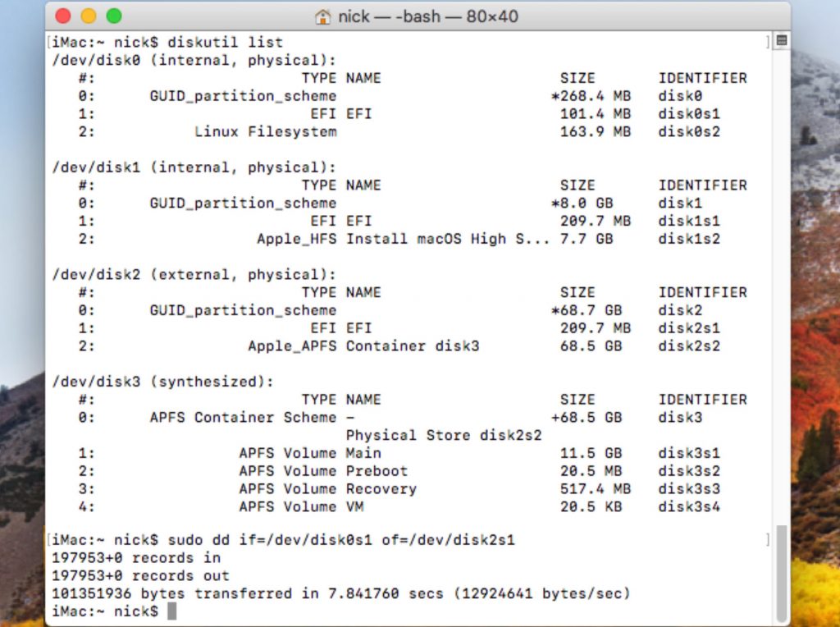Click the 'disk3s4' identifier text
This screenshot has width=840, height=627.
[689, 507]
